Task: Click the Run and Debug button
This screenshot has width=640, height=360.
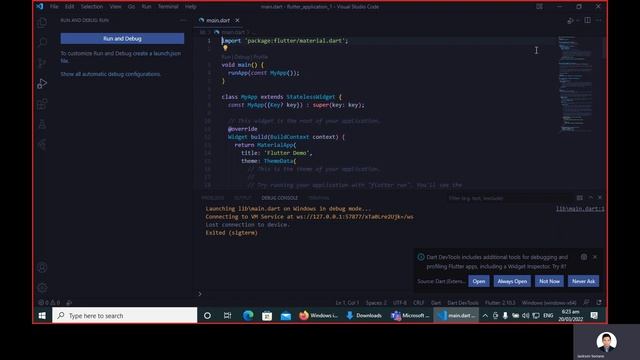Action: coord(122,38)
